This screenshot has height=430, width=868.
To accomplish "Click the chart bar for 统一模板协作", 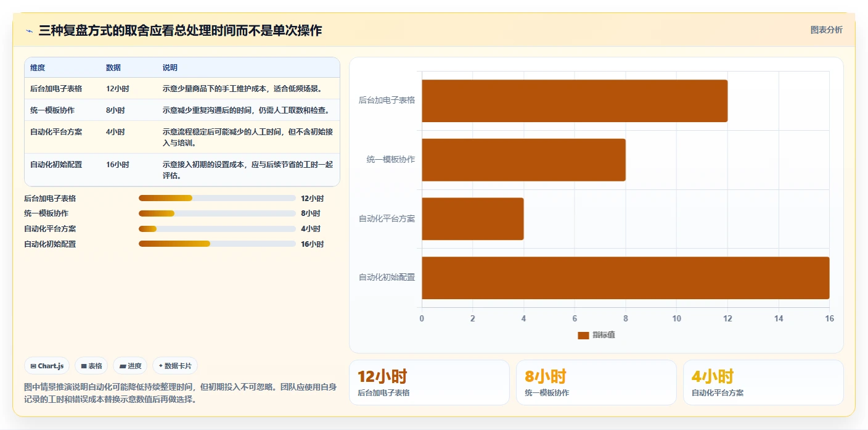I will (523, 160).
